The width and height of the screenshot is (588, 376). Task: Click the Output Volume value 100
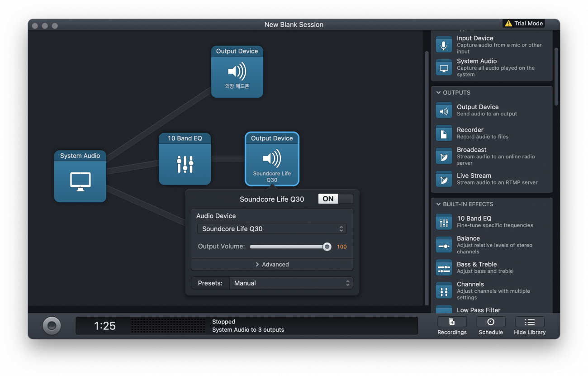[x=342, y=247]
